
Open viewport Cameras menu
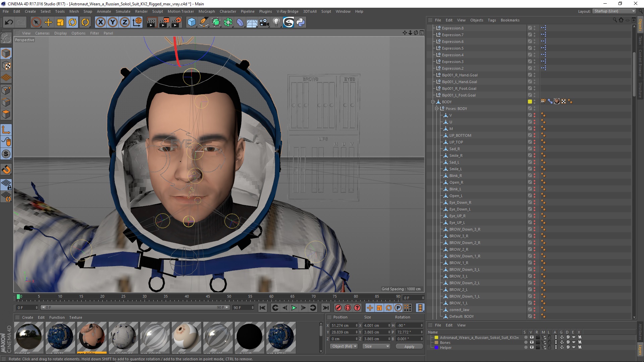tap(42, 33)
